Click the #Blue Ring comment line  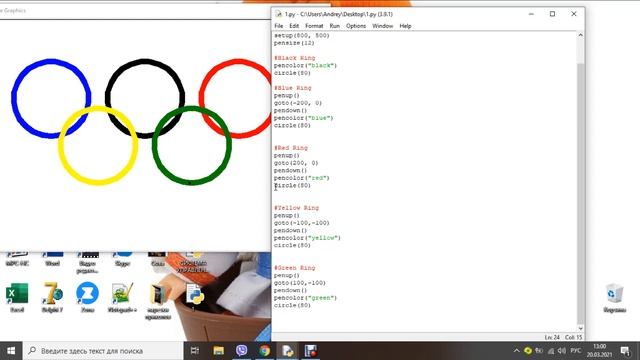click(x=292, y=88)
